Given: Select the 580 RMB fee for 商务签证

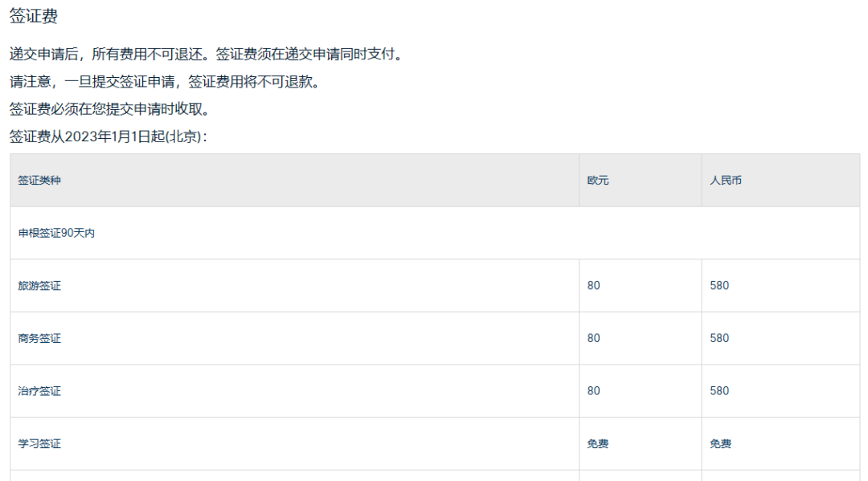Looking at the screenshot, I should point(719,338).
